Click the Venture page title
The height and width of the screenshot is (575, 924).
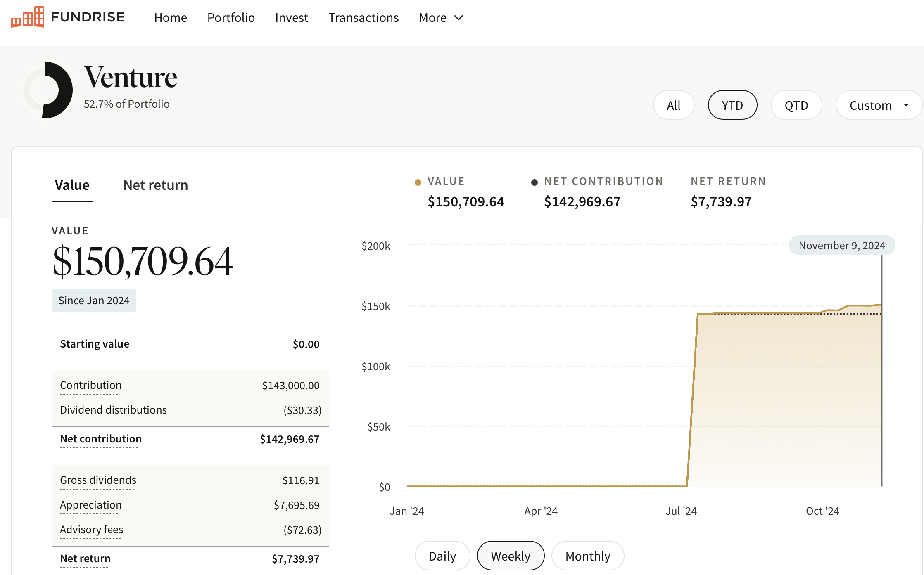[131, 78]
